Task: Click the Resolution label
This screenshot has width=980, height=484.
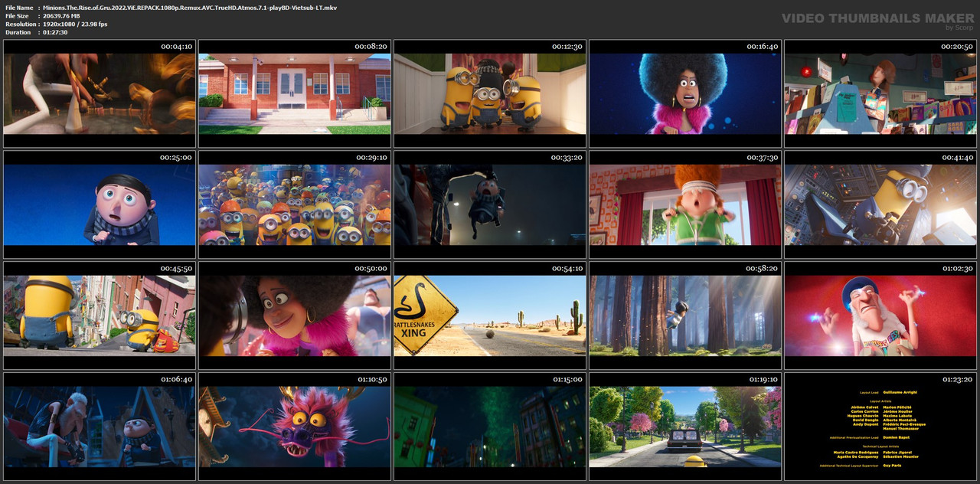Action: [19, 25]
